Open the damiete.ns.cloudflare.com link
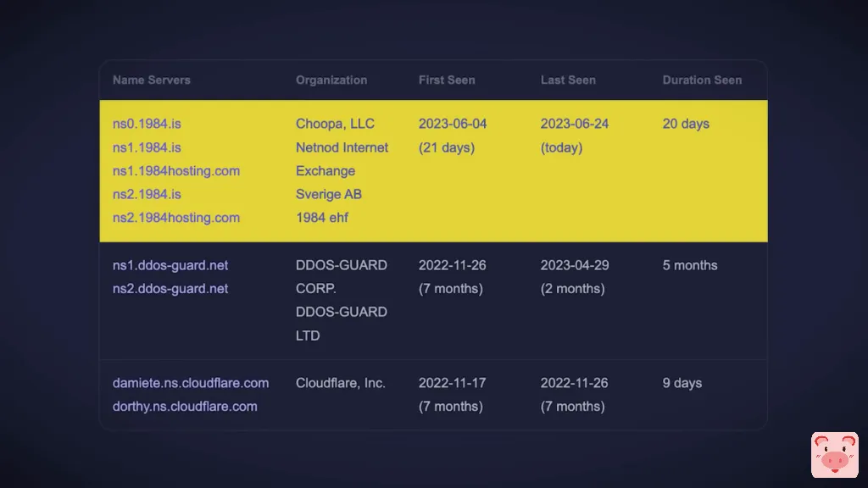 [191, 383]
